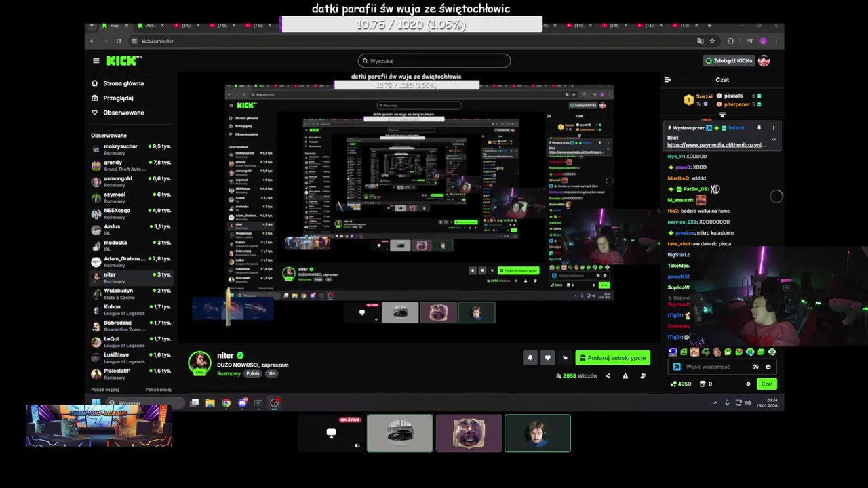The image size is (868, 488).
Task: Toggle notifications bell for niter
Action: 530,357
